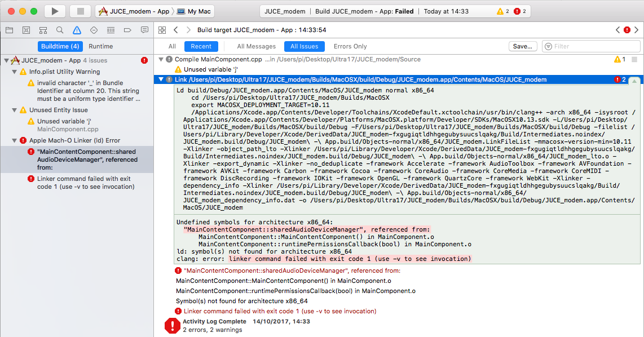Go forward in editor history

coord(188,30)
